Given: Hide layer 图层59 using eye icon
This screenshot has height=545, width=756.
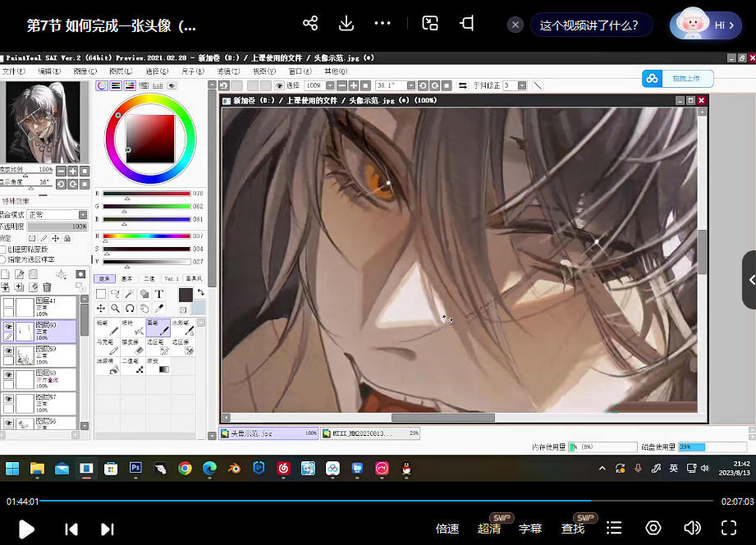Looking at the screenshot, I should tap(8, 350).
